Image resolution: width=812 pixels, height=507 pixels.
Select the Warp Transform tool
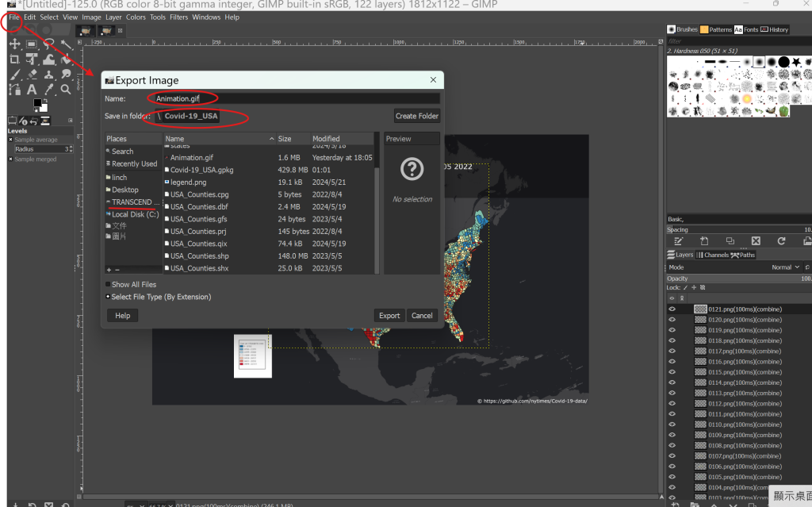pyautogui.click(x=48, y=59)
